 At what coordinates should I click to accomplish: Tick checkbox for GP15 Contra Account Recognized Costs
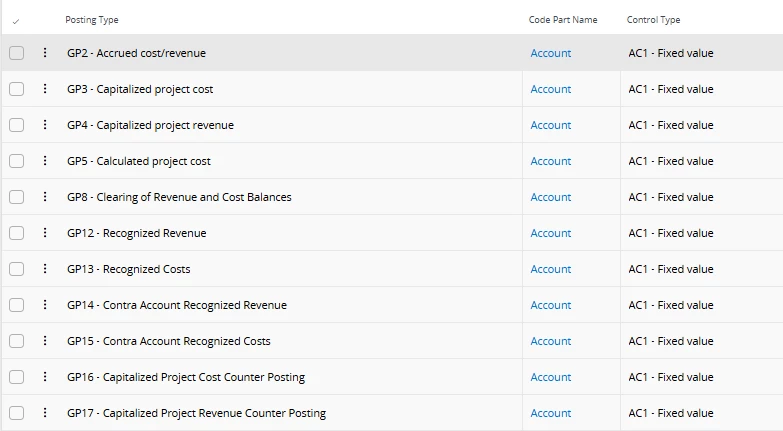[x=16, y=341]
